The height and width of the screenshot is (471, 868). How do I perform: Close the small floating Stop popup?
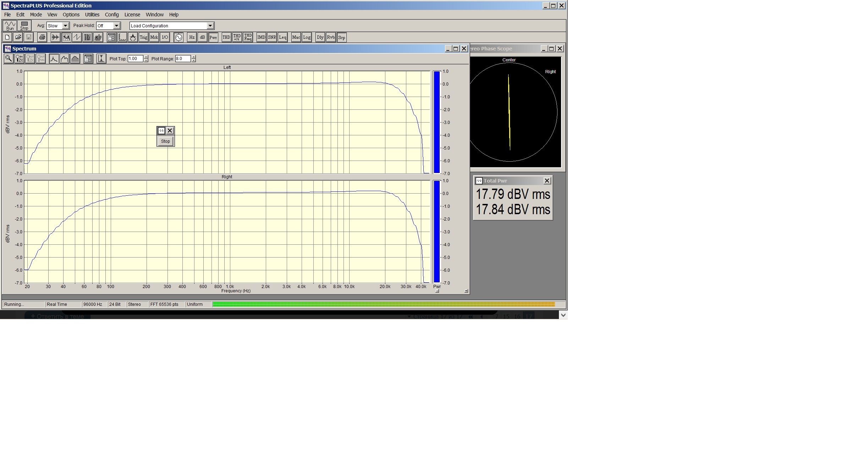click(x=170, y=131)
